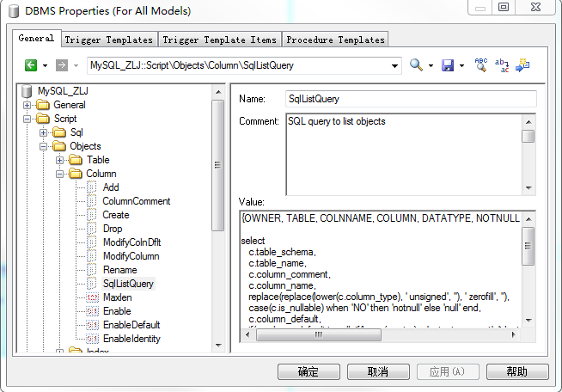Screen dimensions: 562x392
Task: Click the ABC magnifier find-in-items icon
Action: coord(481,65)
